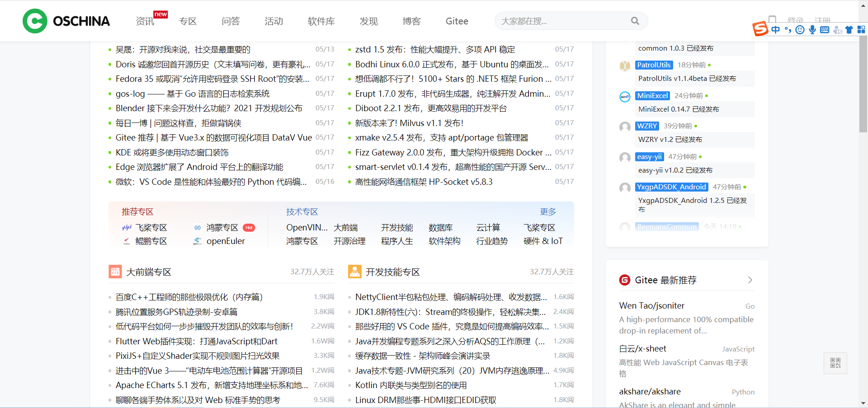Image resolution: width=868 pixels, height=408 pixels.
Task: Click the mobile phone icon beside 登录
Action: 772,20
